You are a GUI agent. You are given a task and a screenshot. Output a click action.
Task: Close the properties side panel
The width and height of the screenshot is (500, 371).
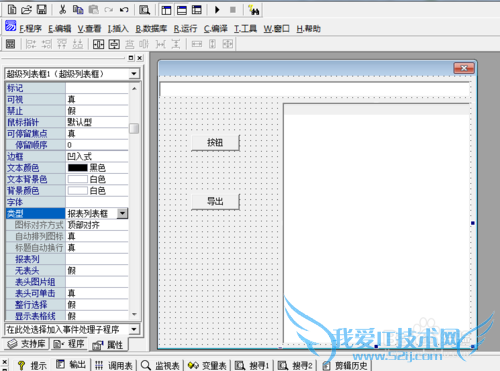140,58
